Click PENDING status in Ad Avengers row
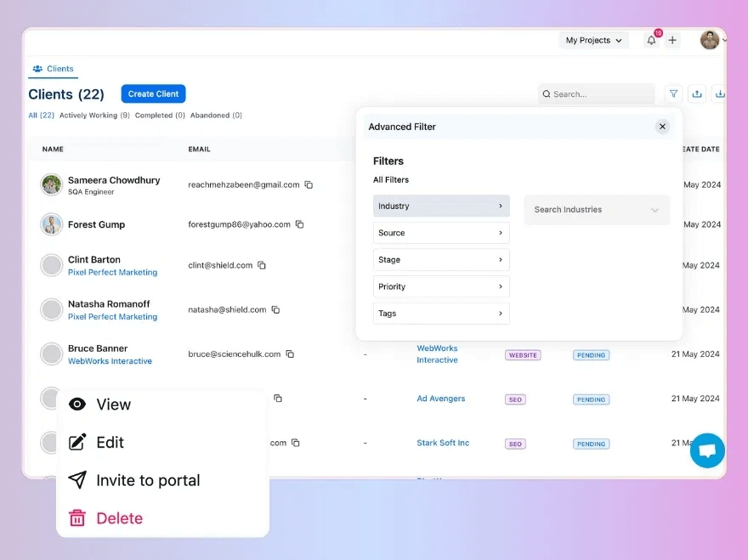Image resolution: width=748 pixels, height=560 pixels. point(591,399)
